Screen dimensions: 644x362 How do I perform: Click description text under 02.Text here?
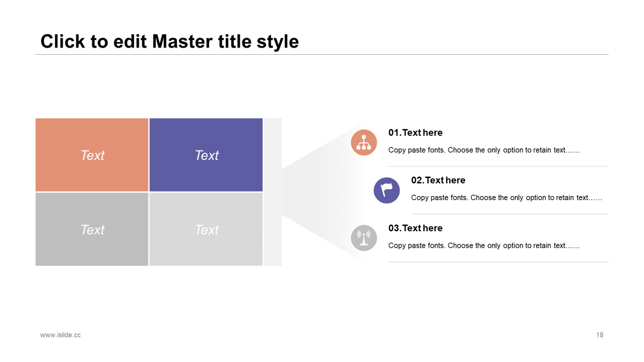[507, 198]
